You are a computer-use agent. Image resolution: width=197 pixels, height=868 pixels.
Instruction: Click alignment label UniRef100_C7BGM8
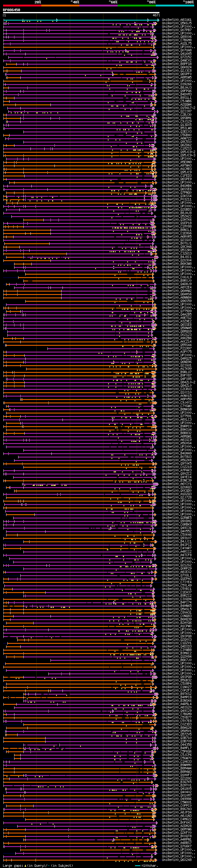(x=177, y=40)
